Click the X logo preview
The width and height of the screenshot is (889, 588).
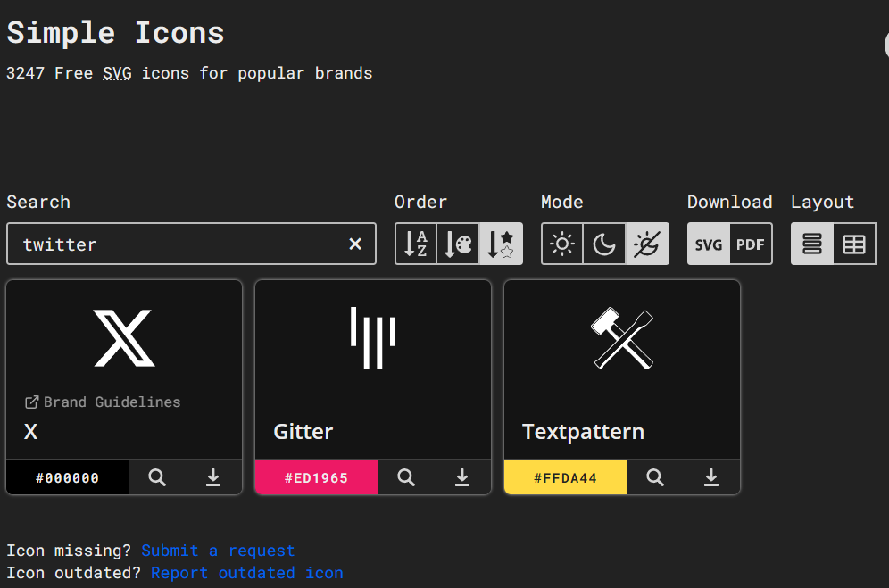pyautogui.click(x=124, y=338)
